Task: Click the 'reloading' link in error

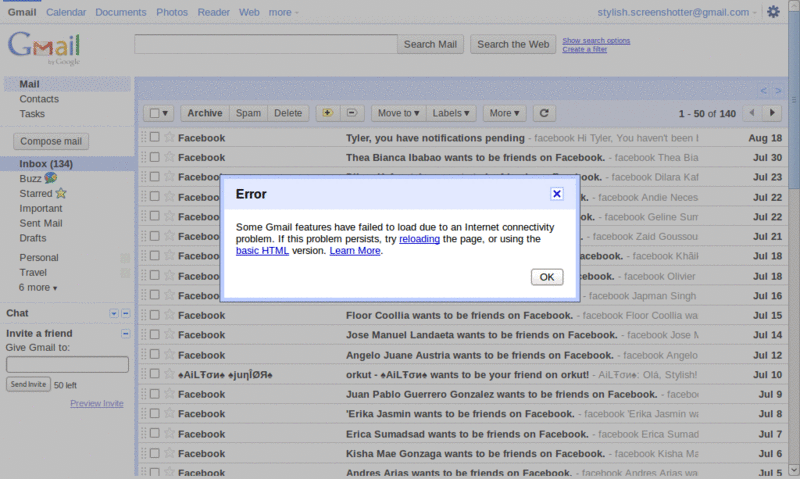Action: [x=419, y=239]
